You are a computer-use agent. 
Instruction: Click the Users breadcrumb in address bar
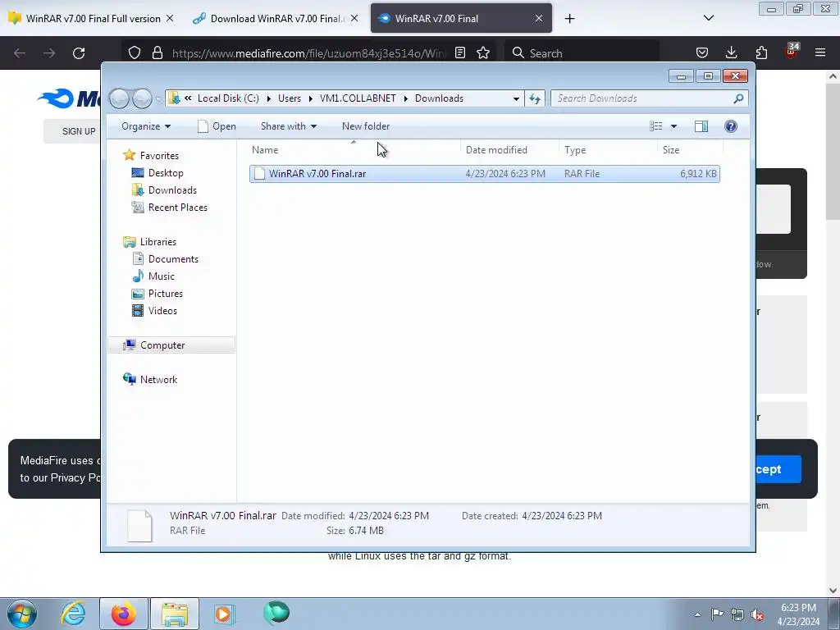click(290, 98)
